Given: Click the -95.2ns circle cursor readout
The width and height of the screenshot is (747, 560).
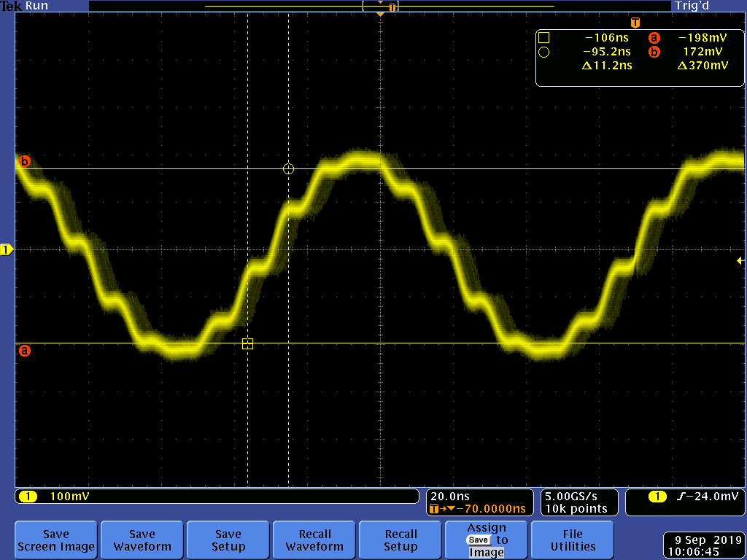Looking at the screenshot, I should [606, 52].
